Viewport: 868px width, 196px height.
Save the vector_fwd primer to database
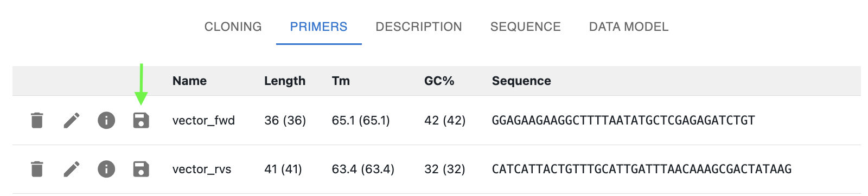(141, 120)
